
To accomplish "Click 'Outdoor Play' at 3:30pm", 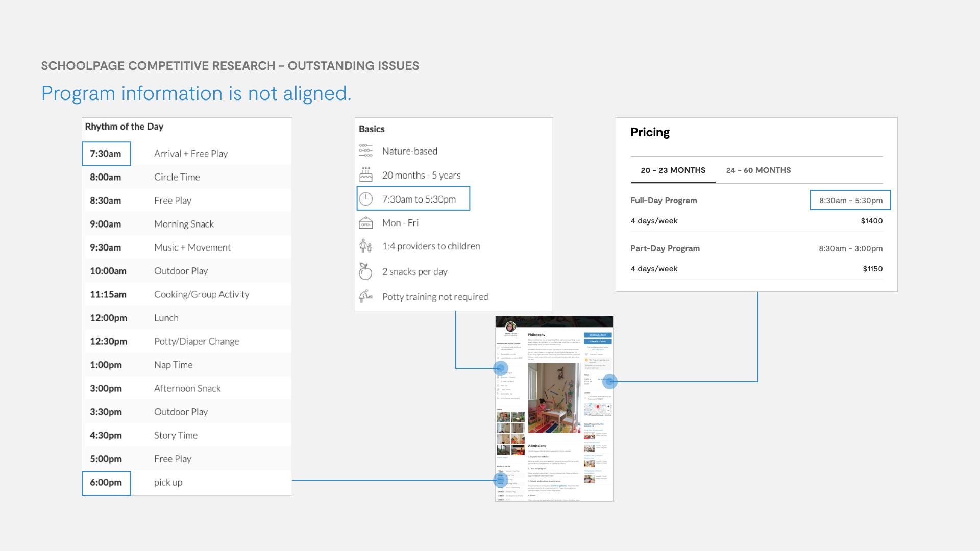I will 181,412.
